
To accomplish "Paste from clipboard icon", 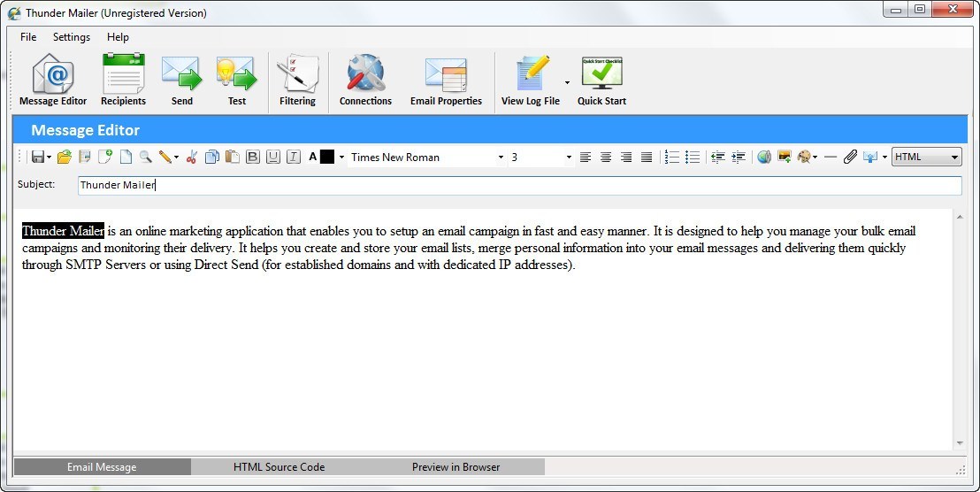I will coord(233,157).
